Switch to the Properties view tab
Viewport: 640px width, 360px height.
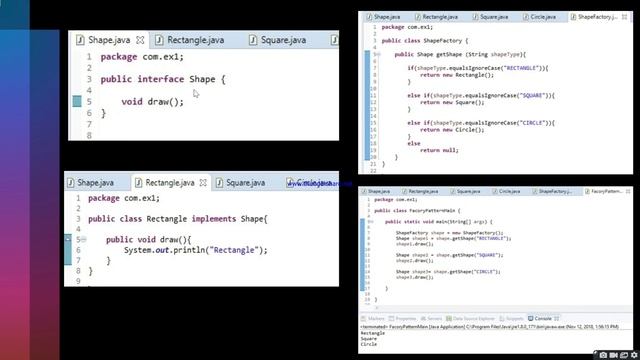point(402,318)
